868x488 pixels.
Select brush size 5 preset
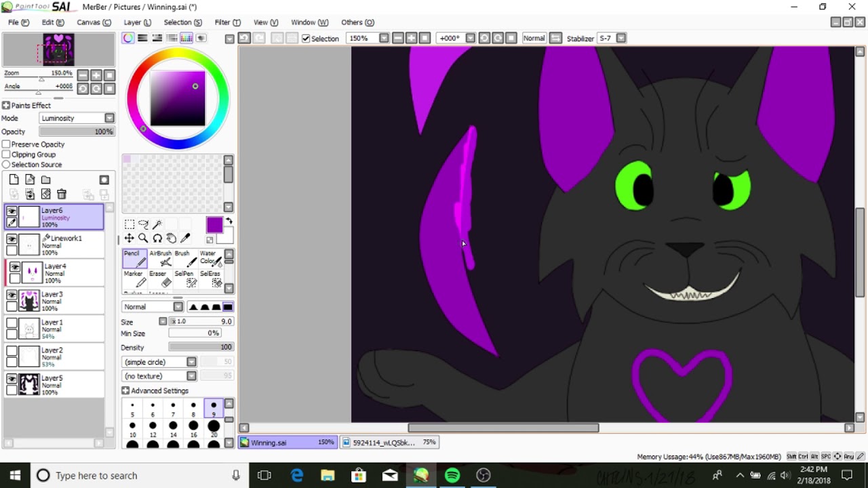pos(132,409)
